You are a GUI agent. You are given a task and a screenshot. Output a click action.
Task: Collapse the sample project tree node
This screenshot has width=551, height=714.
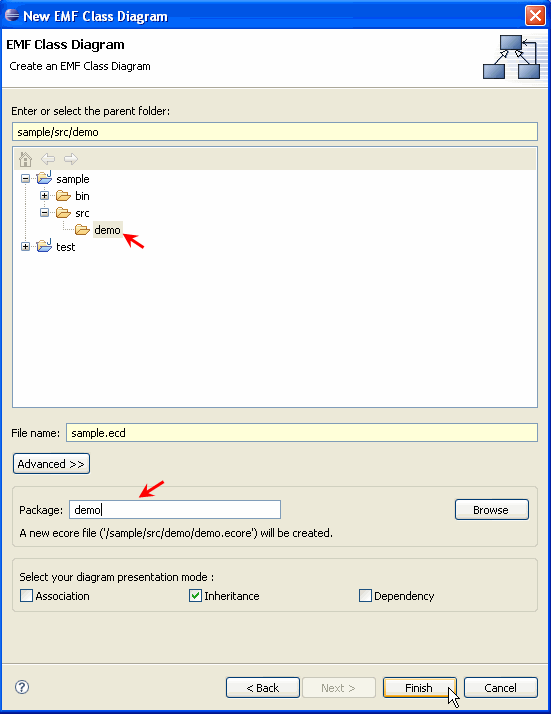tap(26, 178)
